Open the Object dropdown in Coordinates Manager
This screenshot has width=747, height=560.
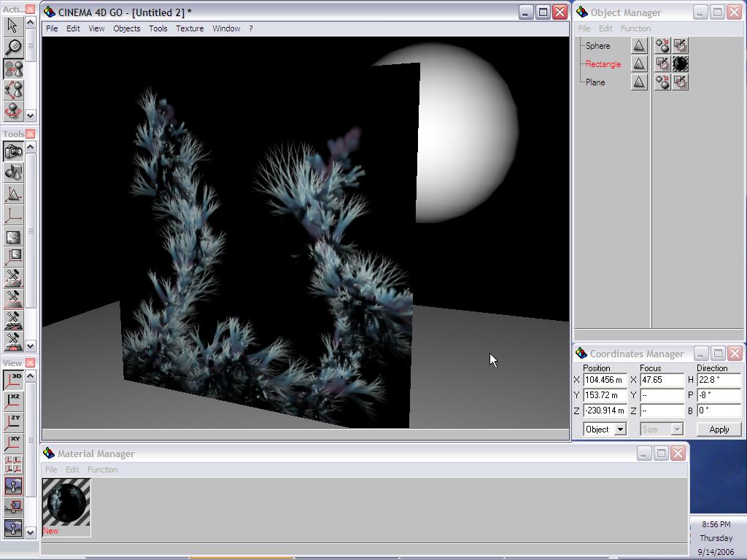[x=605, y=429]
